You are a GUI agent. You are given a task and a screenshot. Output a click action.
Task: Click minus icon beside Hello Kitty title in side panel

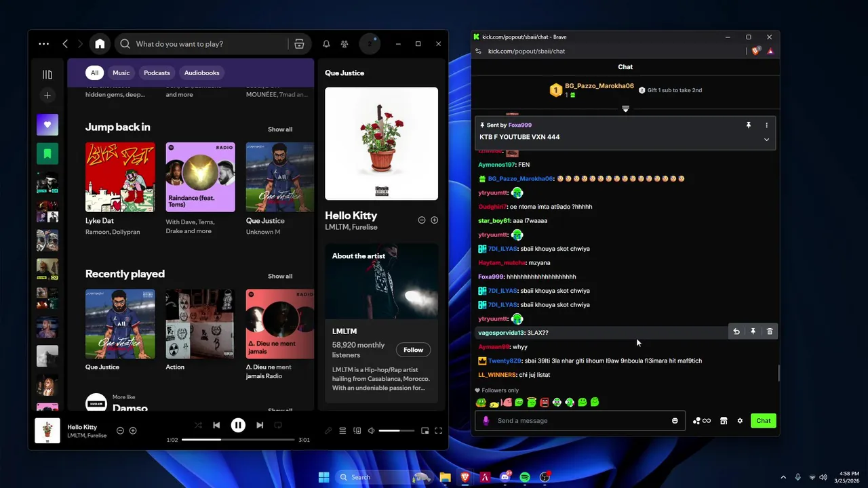[422, 220]
